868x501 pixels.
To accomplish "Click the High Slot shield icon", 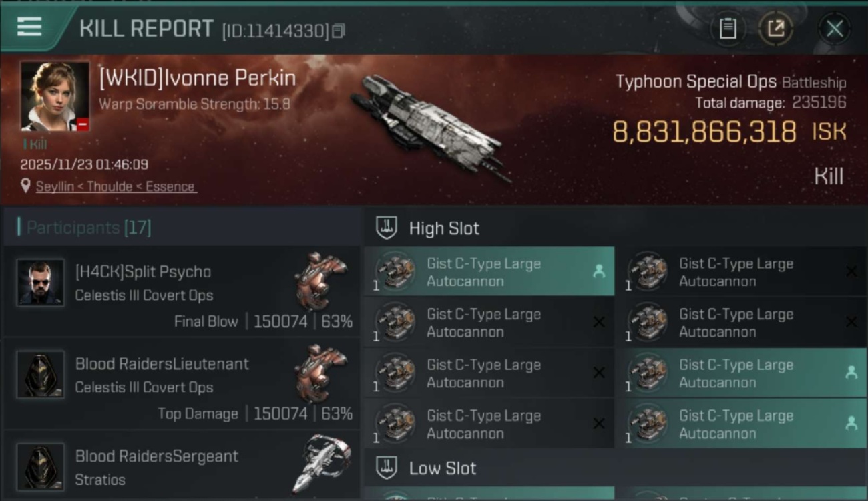I will (x=387, y=228).
